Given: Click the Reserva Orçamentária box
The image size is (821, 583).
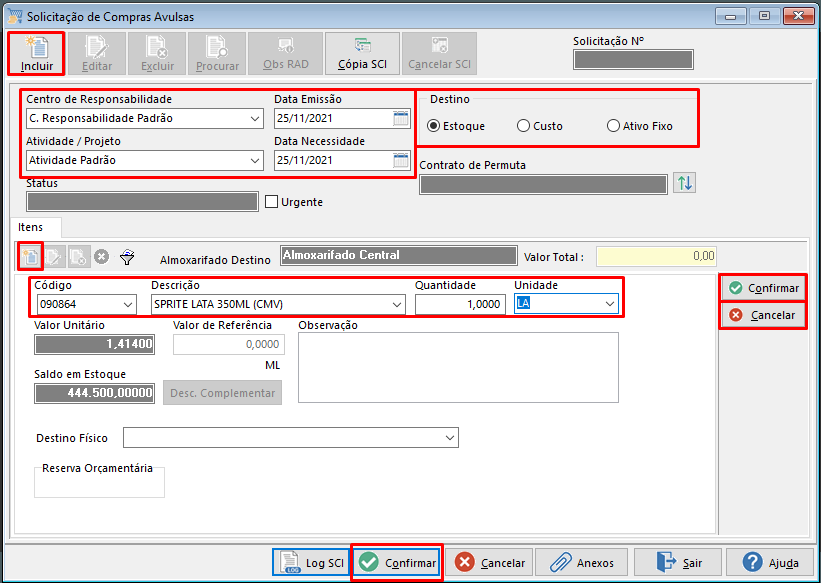Looking at the screenshot, I should coord(99,482).
